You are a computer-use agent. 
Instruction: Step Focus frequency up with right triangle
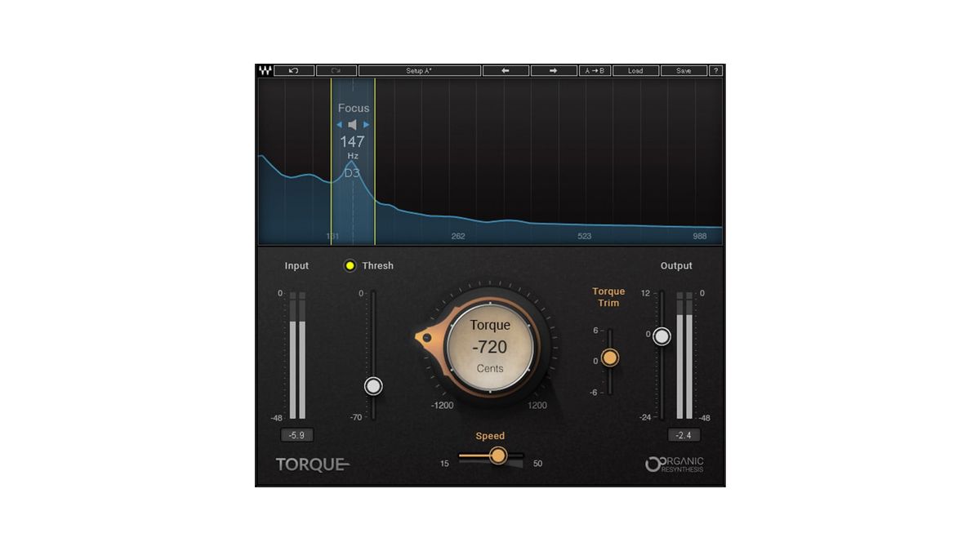click(367, 125)
